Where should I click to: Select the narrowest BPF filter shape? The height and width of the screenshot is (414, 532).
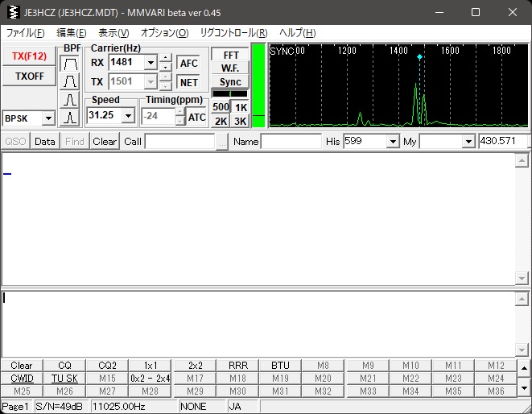tap(71, 118)
